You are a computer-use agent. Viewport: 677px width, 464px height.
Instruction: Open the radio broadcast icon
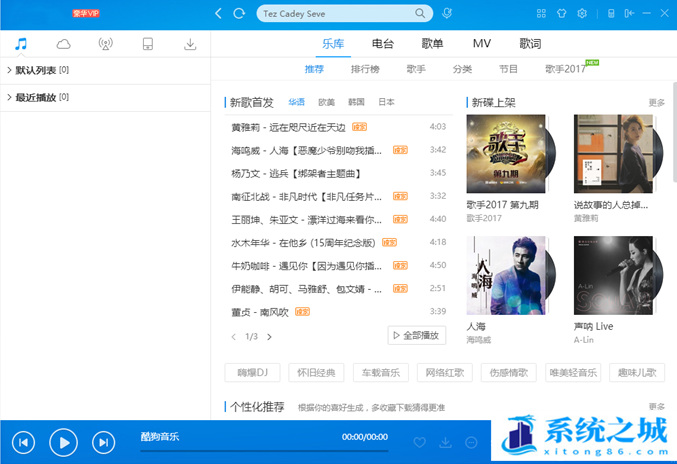pos(105,44)
